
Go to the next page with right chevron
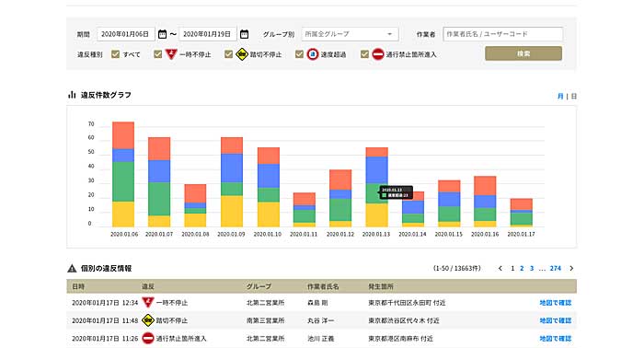coord(571,268)
